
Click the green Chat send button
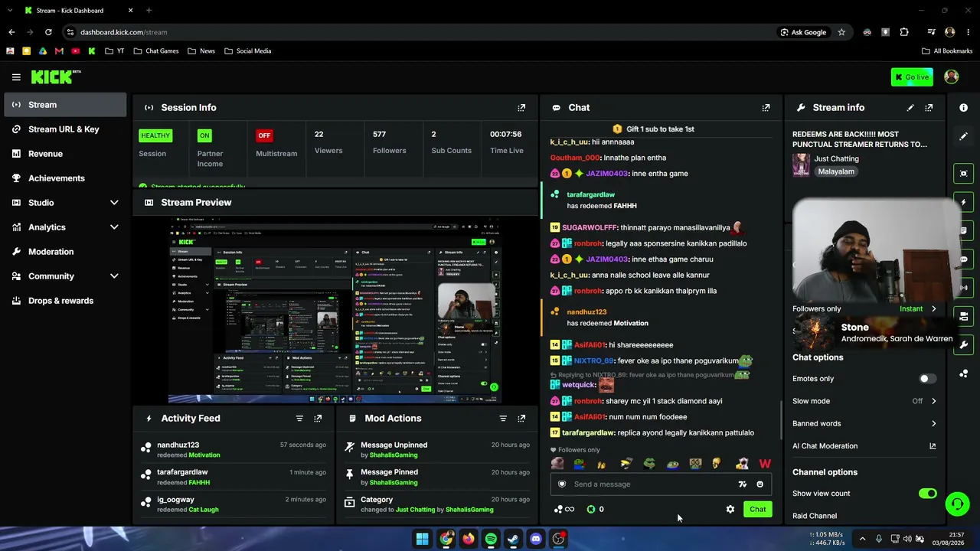tap(757, 510)
